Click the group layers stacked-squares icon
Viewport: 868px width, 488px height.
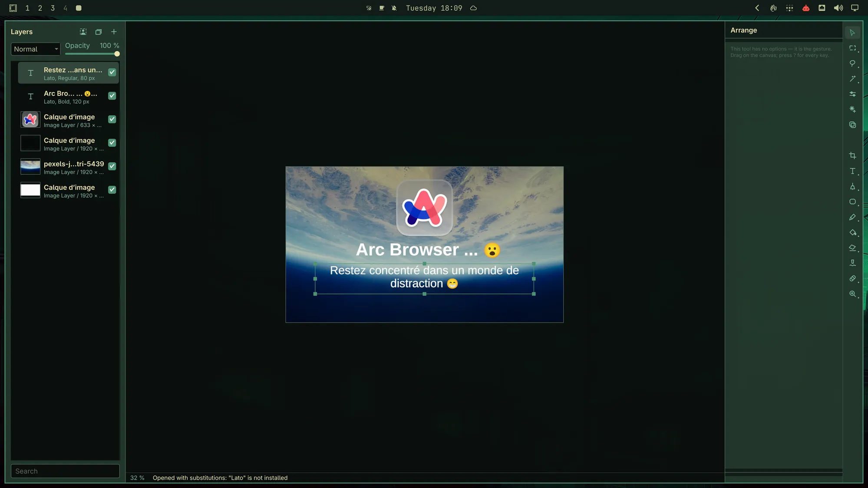(x=99, y=32)
